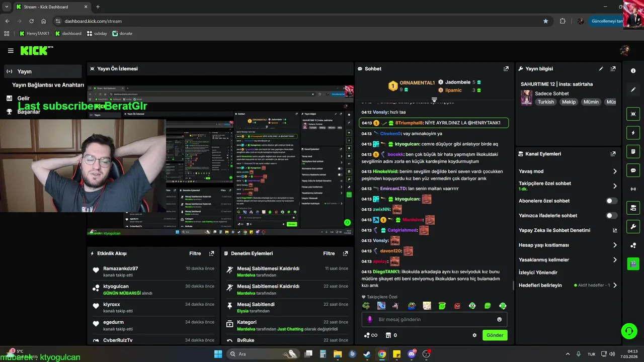644x362 pixels.
Task: Show hidden system tray icons
Action: pyautogui.click(x=568, y=354)
